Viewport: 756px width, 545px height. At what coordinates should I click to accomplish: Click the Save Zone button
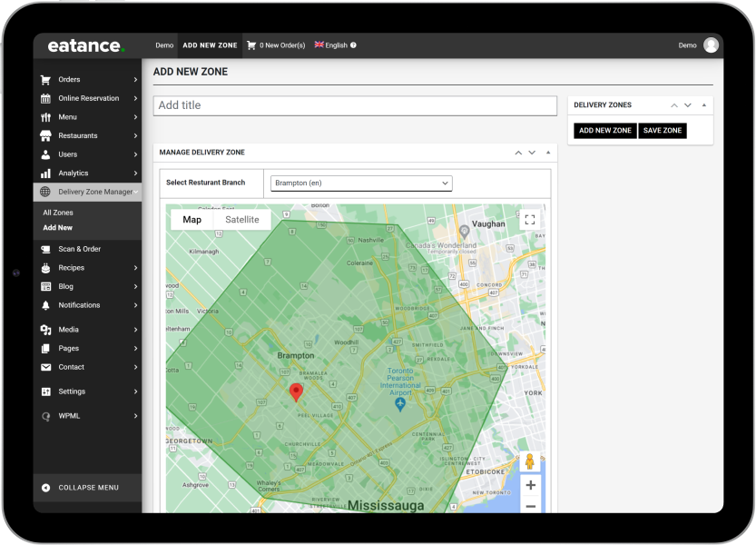663,131
